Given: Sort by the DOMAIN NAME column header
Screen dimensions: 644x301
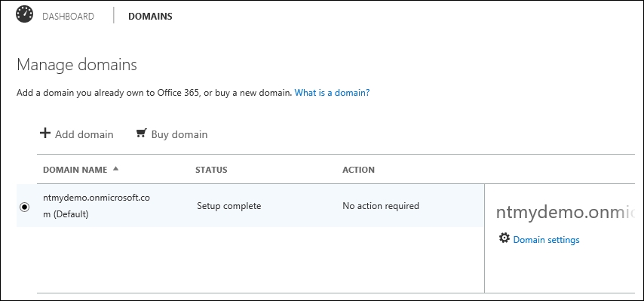Looking at the screenshot, I should pos(75,170).
